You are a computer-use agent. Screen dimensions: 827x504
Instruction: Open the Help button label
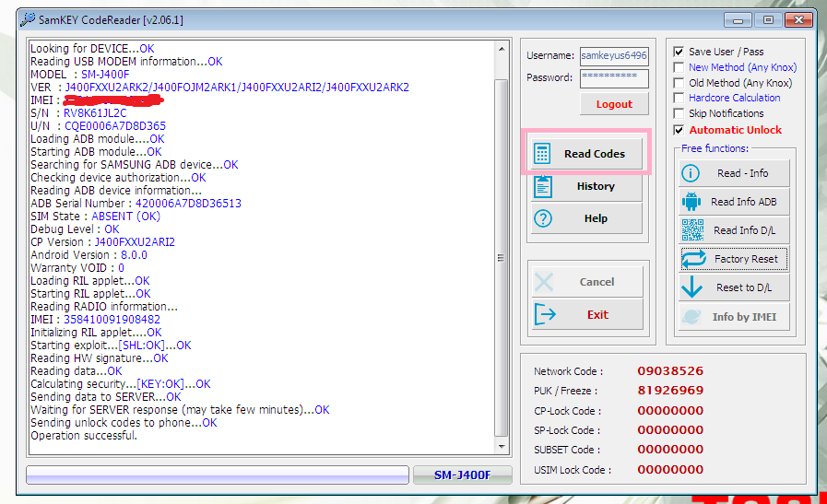click(596, 218)
